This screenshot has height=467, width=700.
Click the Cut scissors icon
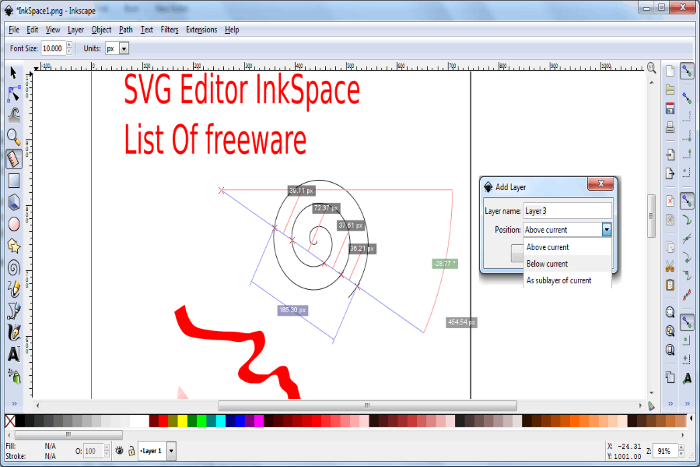(669, 265)
